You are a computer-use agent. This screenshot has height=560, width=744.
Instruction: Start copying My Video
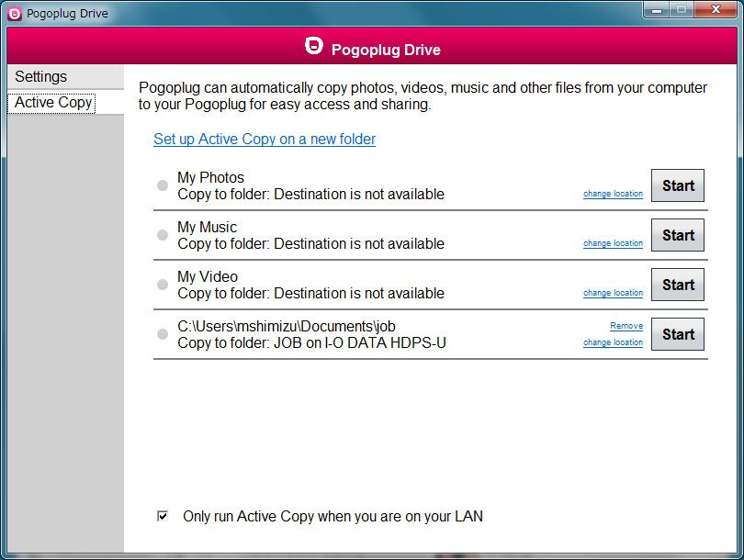678,285
